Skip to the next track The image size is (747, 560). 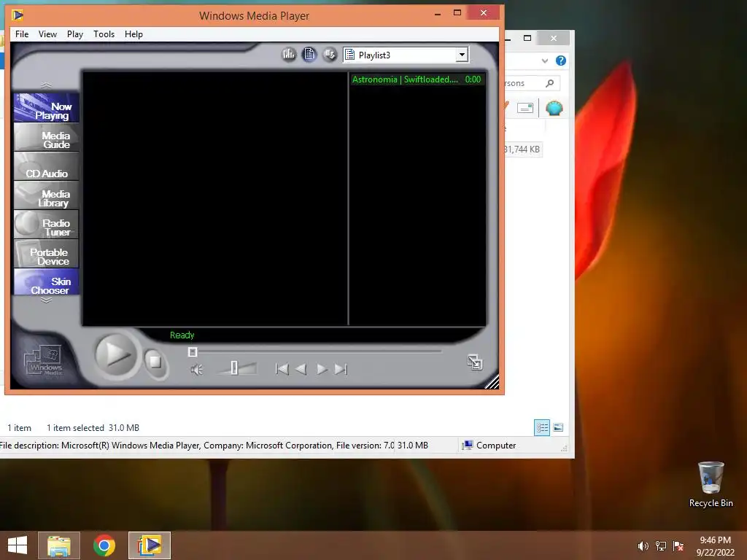pos(341,369)
